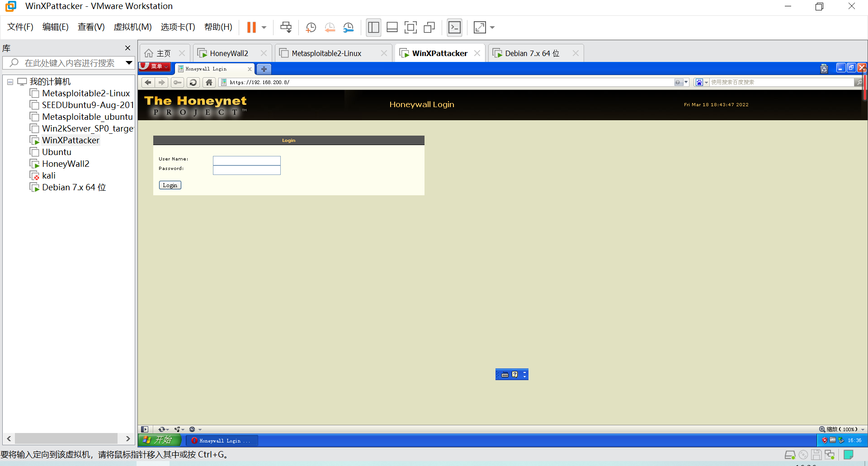This screenshot has height=466, width=868.
Task: Close the library panel
Action: pyautogui.click(x=127, y=48)
